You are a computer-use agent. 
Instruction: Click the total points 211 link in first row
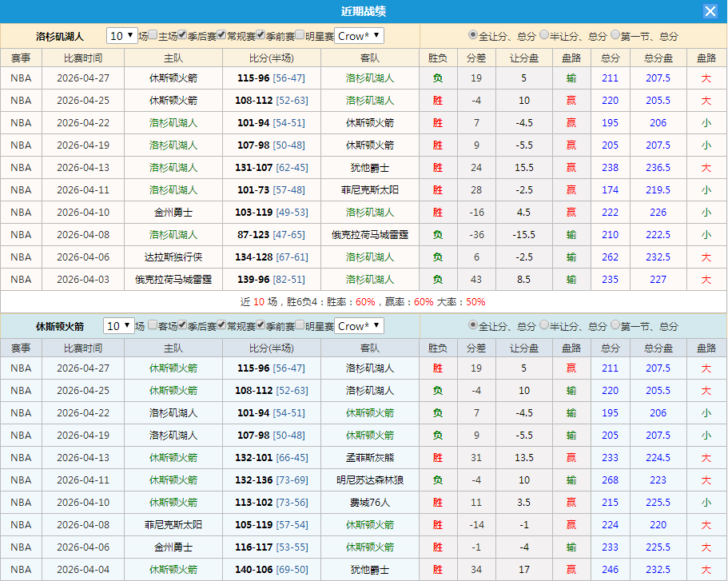(610, 78)
